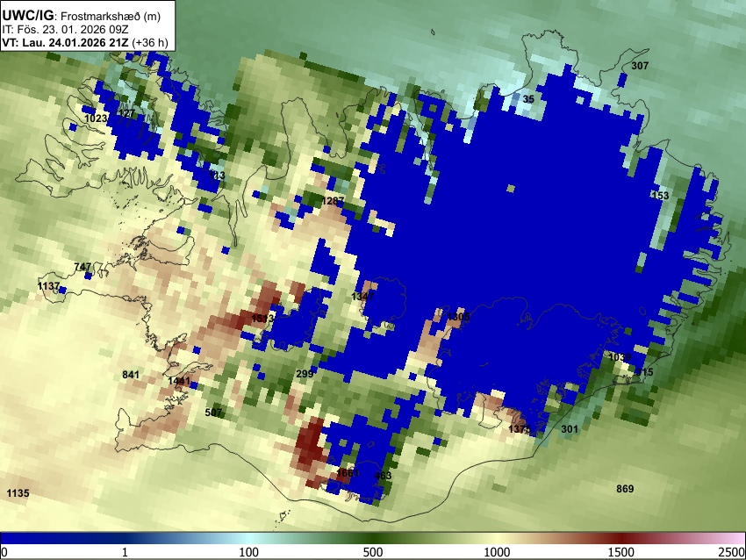Screen dimensions: 746x560
Task: Click the color scale label 1500
Action: click(621, 552)
